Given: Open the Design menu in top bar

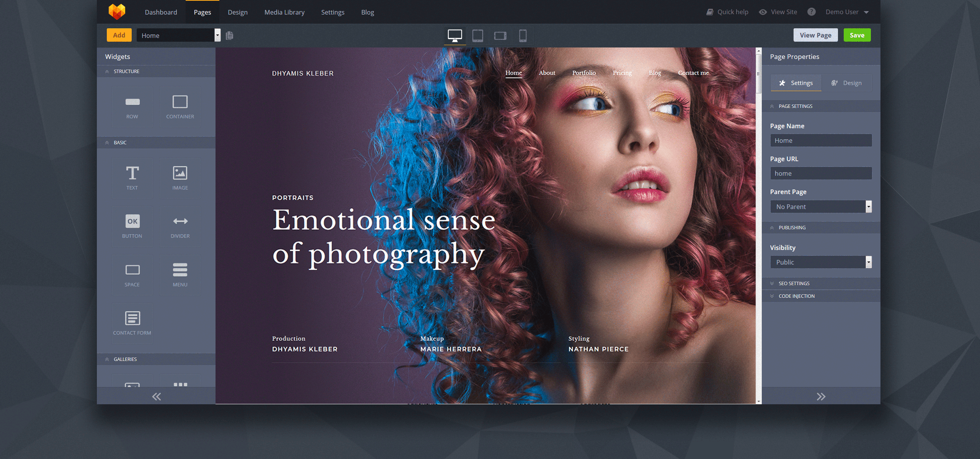Looking at the screenshot, I should coord(237,12).
